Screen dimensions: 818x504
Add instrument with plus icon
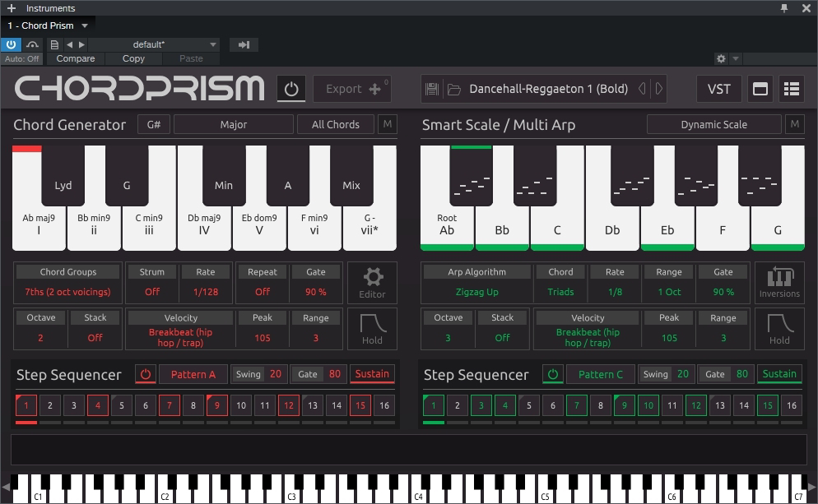tap(12, 8)
